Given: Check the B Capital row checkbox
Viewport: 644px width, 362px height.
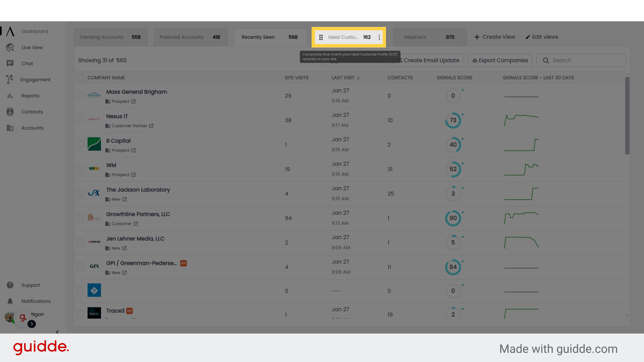Looking at the screenshot, I should tap(80, 144).
